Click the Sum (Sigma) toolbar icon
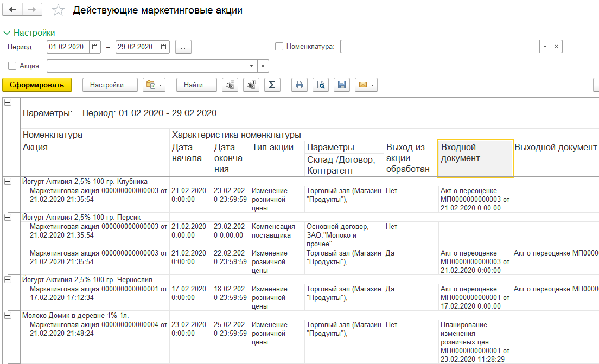Image resolution: width=599 pixels, height=364 pixels. click(272, 85)
